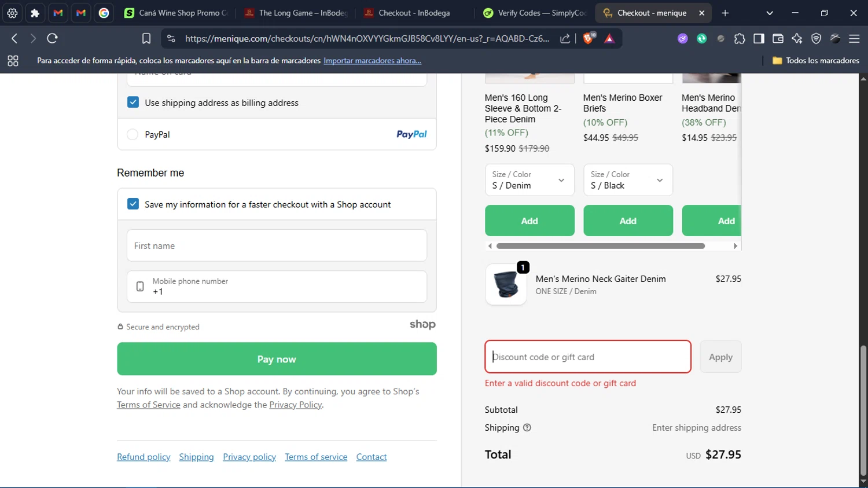The height and width of the screenshot is (488, 868).
Task: Add Men's Merino Boxer Briefs
Action: point(628,221)
